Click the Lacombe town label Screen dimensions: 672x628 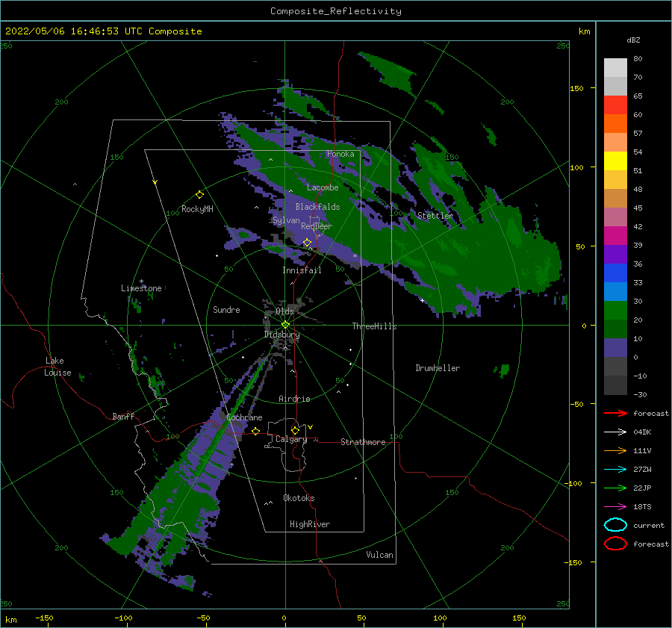[x=323, y=187]
